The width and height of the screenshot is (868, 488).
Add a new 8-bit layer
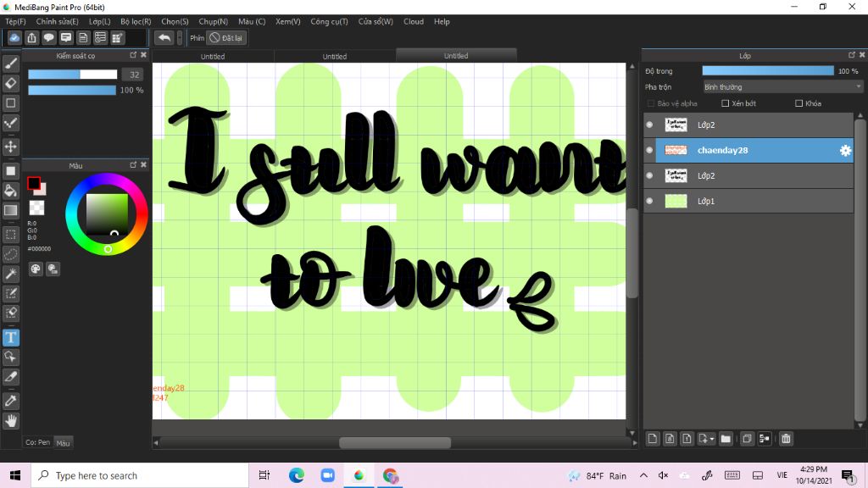(670, 439)
